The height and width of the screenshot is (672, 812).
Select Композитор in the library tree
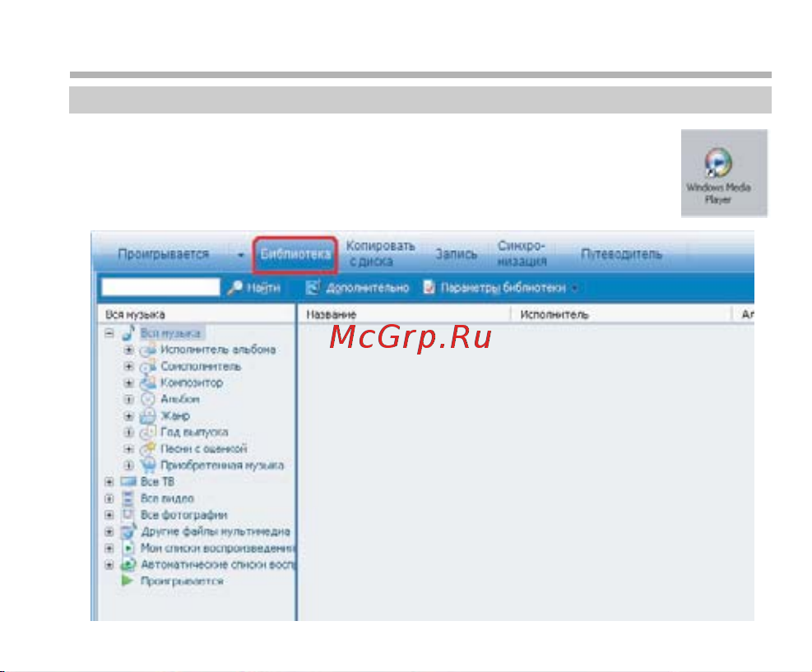click(192, 382)
